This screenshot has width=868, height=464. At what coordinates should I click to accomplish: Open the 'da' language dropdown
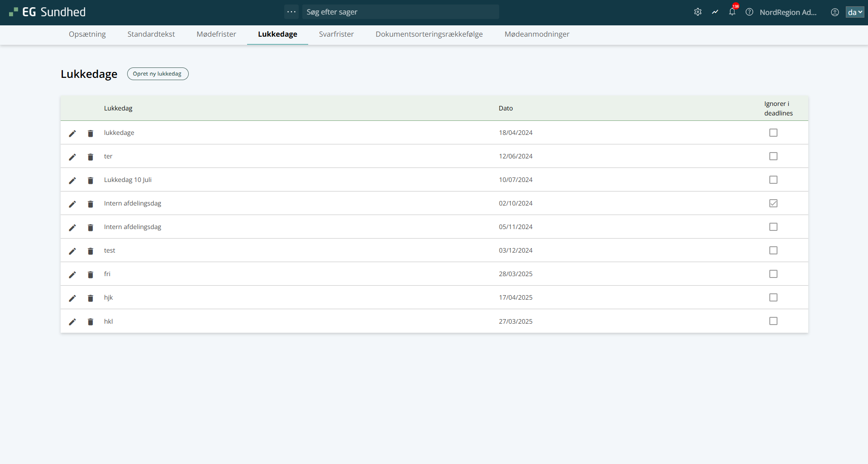click(x=854, y=12)
